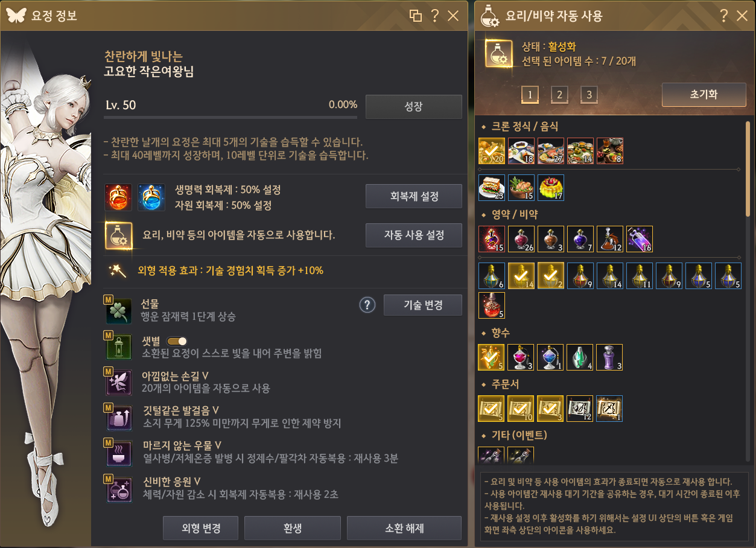The image size is (756, 548).
Task: Click the 깃털같은 발걸음 skill icon
Action: [119, 418]
